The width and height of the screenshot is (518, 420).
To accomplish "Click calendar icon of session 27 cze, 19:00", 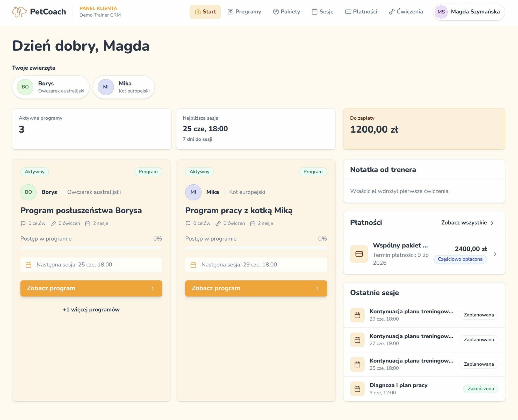I will (x=357, y=340).
